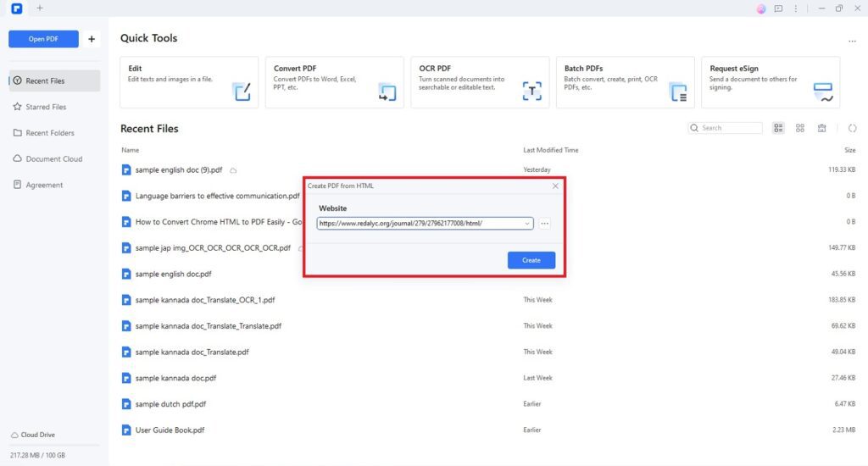Click inside the Website URL input field
Screen dimensions: 868x466
pyautogui.click(x=420, y=224)
